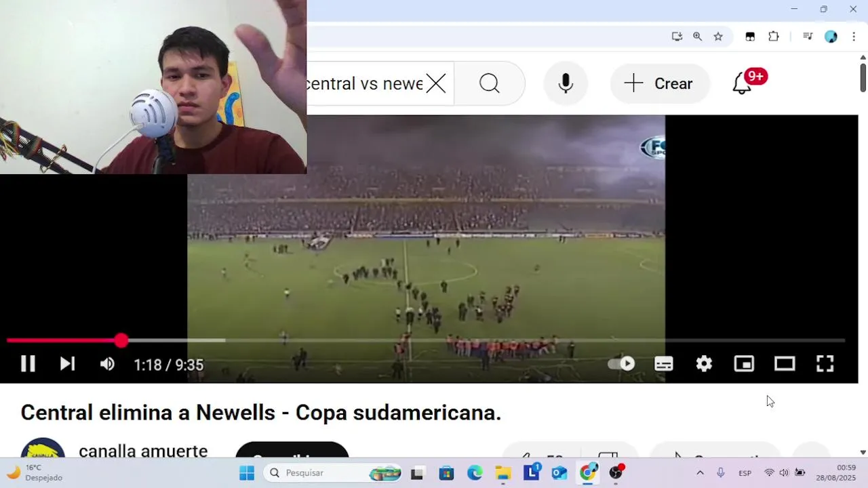Install page as app icon in address bar
Image resolution: width=868 pixels, height=488 pixels.
pos(677,37)
